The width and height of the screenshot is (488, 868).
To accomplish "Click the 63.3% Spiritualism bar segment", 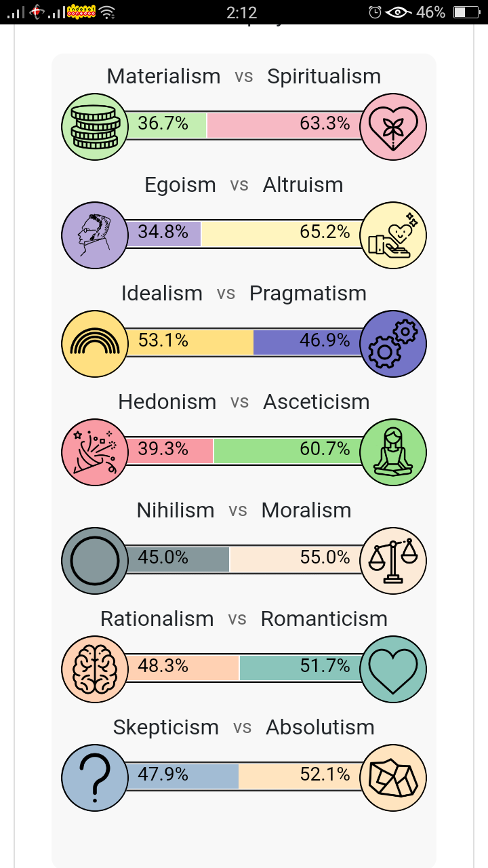I will click(285, 126).
